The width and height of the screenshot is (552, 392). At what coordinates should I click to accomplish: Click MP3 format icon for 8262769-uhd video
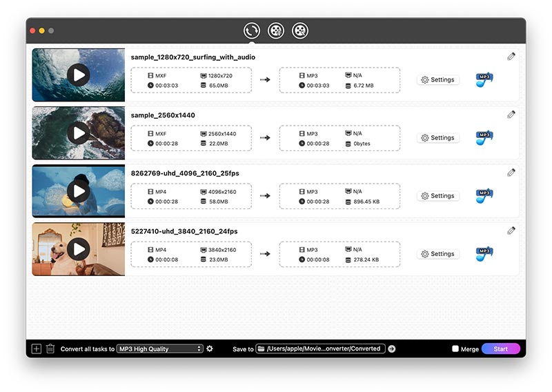[x=484, y=196]
